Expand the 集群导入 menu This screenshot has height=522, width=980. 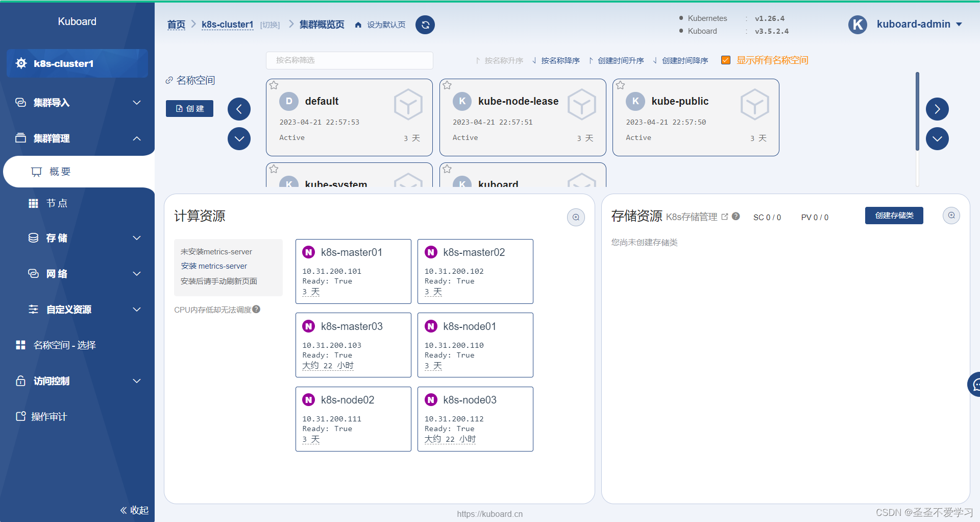[x=78, y=103]
